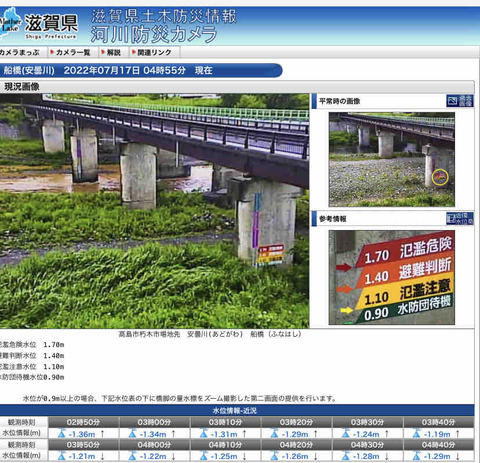Open the water level sign reference image
The width and height of the screenshot is (480, 463).
coord(392,277)
